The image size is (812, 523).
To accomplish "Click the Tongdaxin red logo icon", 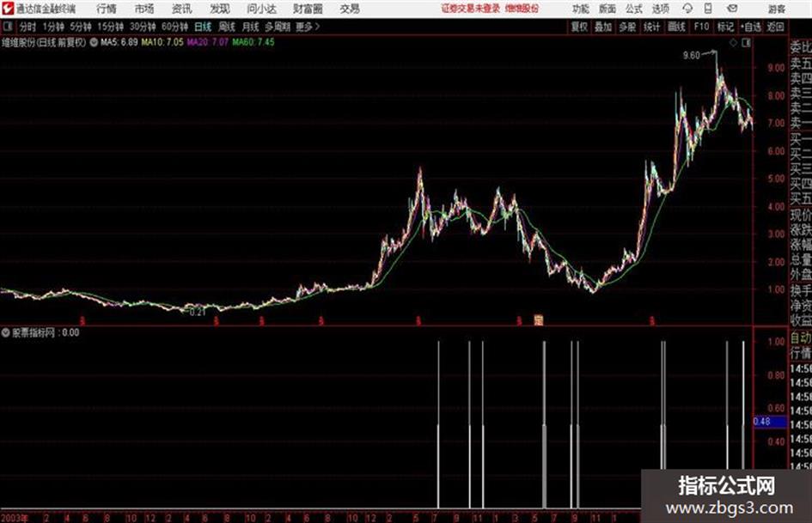I will tap(7, 9).
